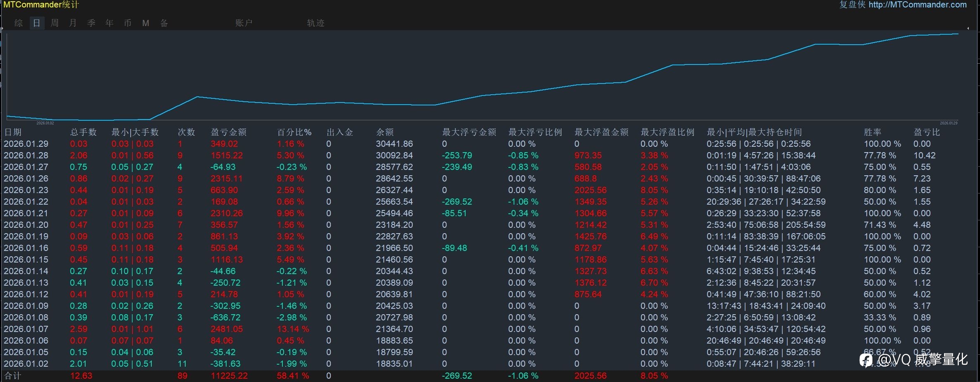This screenshot has height=382, width=980.
Task: Switch to the 年 yearly tab
Action: click(110, 23)
